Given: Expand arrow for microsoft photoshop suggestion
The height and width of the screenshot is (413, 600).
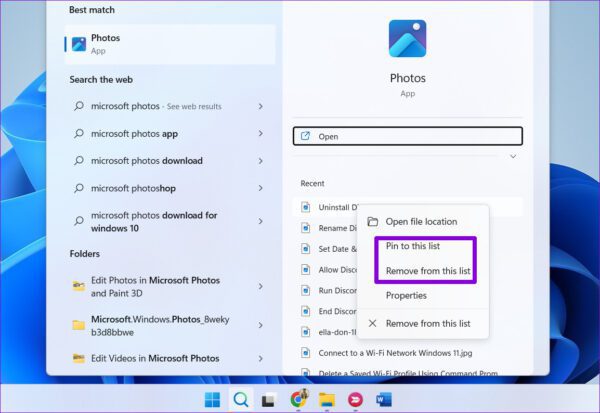Looking at the screenshot, I should coord(261,188).
